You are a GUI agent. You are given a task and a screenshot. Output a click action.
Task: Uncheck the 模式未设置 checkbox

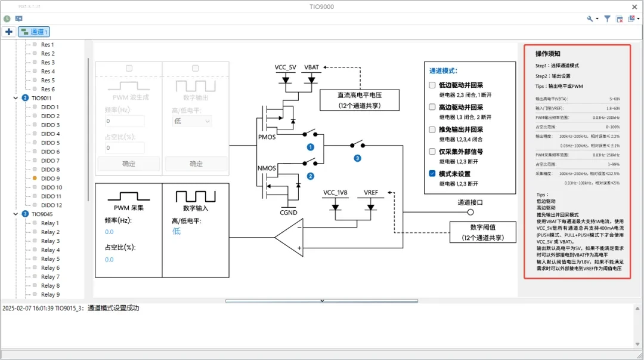[x=432, y=174]
